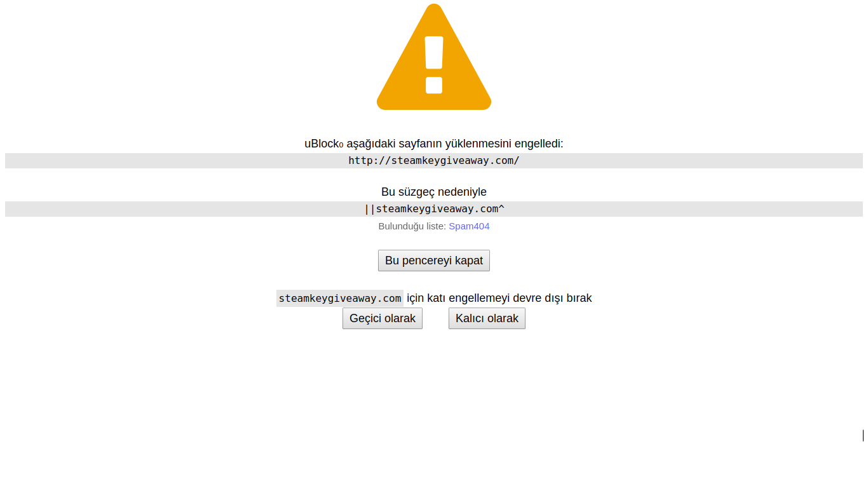Select the steamkeygiveaway.com hostname code box
868x488 pixels.
340,298
